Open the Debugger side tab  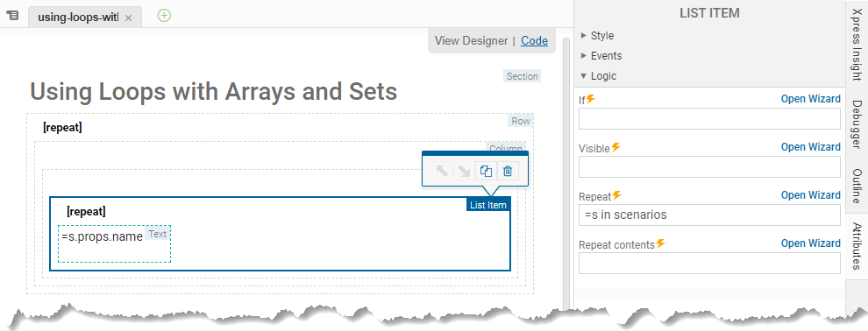pyautogui.click(x=857, y=124)
